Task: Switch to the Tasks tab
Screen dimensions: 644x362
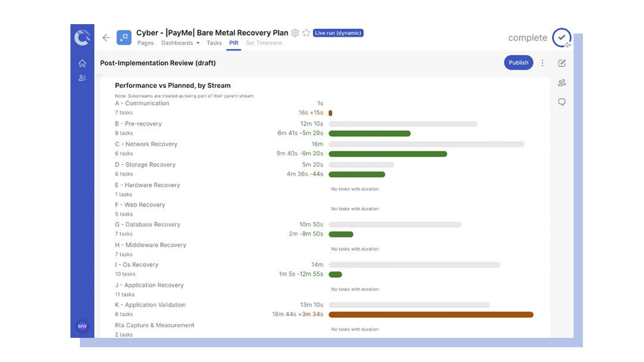Action: (x=214, y=43)
